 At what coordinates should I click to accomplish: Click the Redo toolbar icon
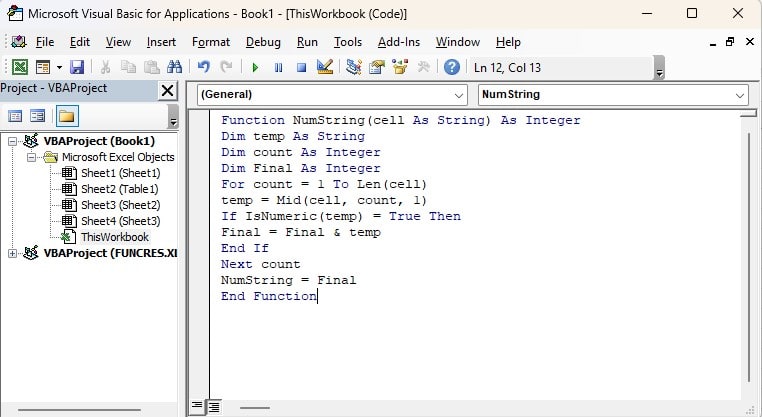click(226, 67)
